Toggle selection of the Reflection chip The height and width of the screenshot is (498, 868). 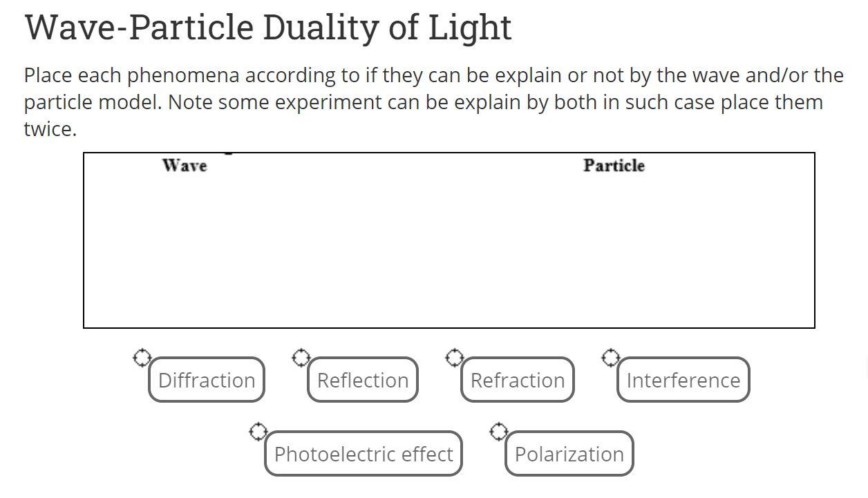click(361, 379)
